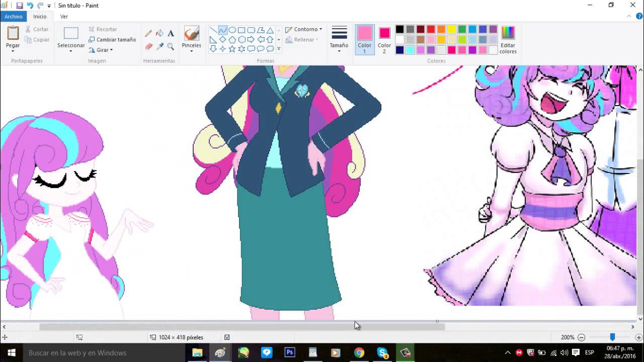Choose the Right triangle shape
Viewport: 644px width, 362px height.
pyautogui.click(x=213, y=40)
